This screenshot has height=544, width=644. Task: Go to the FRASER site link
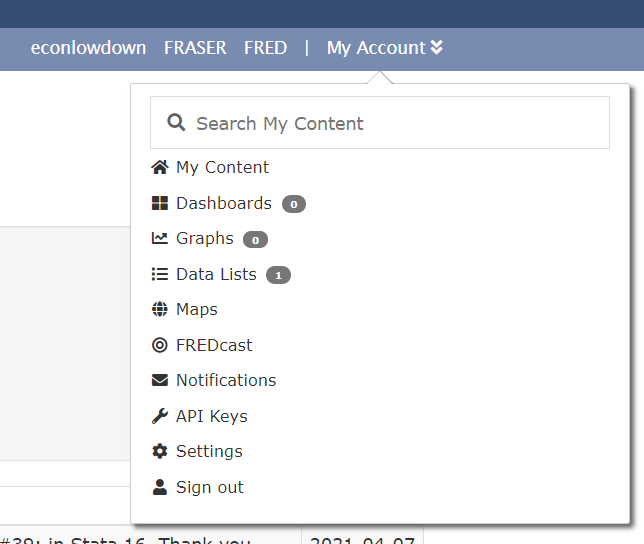(195, 48)
